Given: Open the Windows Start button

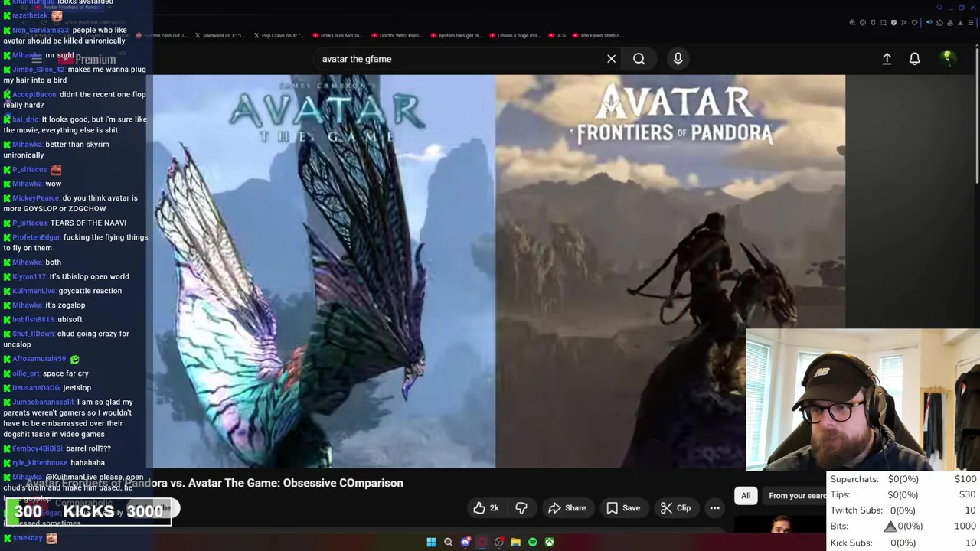Looking at the screenshot, I should pyautogui.click(x=431, y=542).
